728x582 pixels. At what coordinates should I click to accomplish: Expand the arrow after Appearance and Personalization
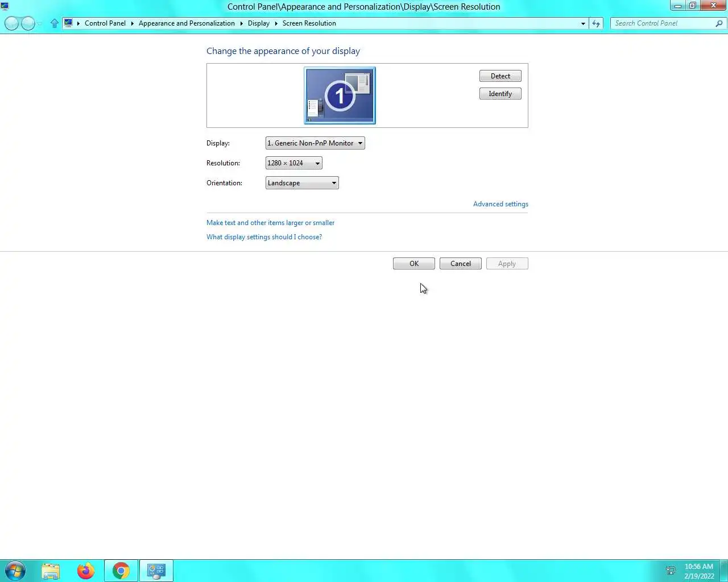(x=241, y=23)
